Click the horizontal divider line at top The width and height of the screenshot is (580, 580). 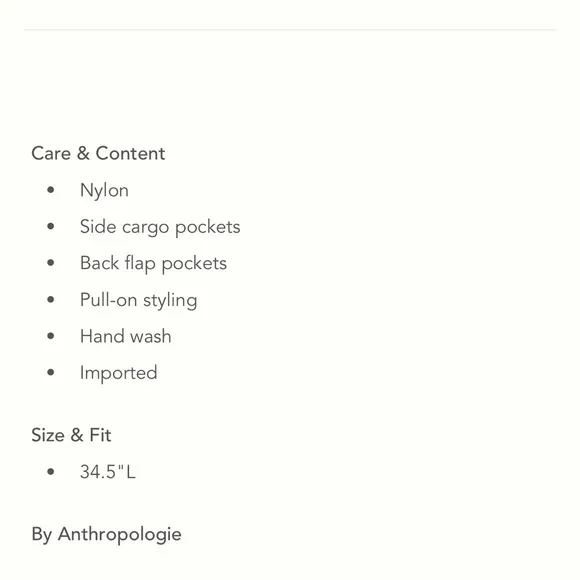pos(290,30)
